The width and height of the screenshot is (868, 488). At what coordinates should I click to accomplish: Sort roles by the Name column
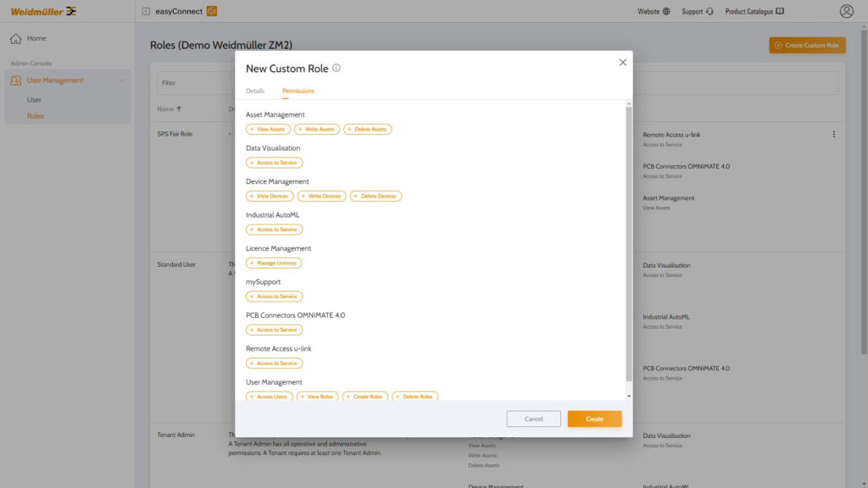point(170,108)
